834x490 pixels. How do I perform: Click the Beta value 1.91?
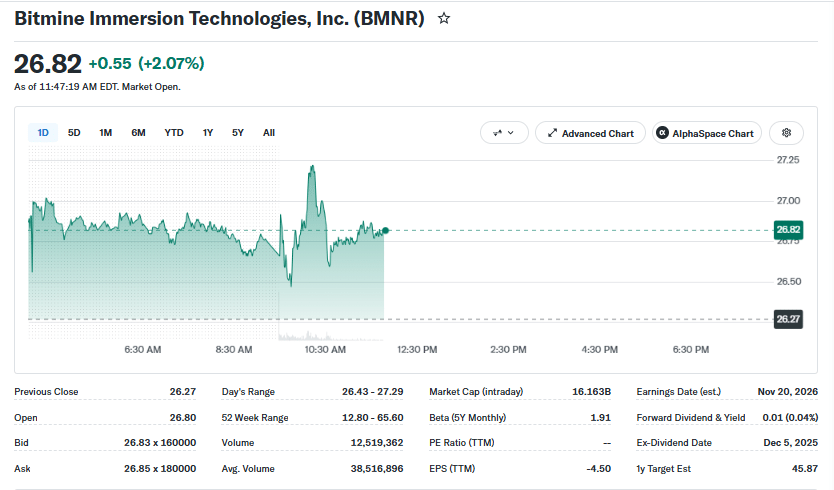601,418
